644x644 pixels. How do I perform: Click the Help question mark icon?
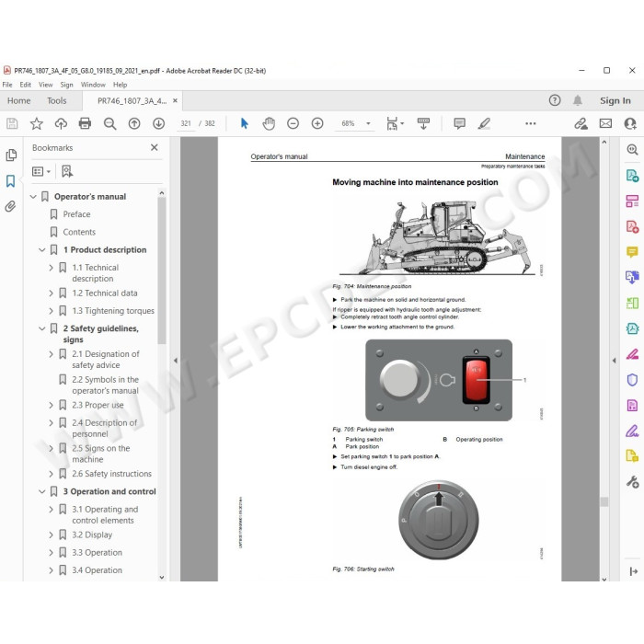(x=555, y=100)
